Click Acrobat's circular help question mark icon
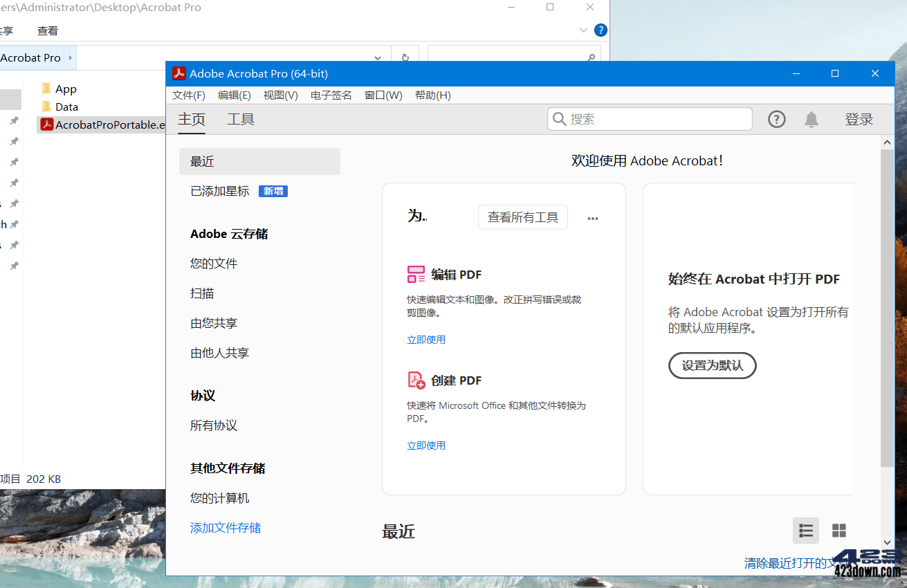Screen dimensions: 907x588 [x=776, y=119]
